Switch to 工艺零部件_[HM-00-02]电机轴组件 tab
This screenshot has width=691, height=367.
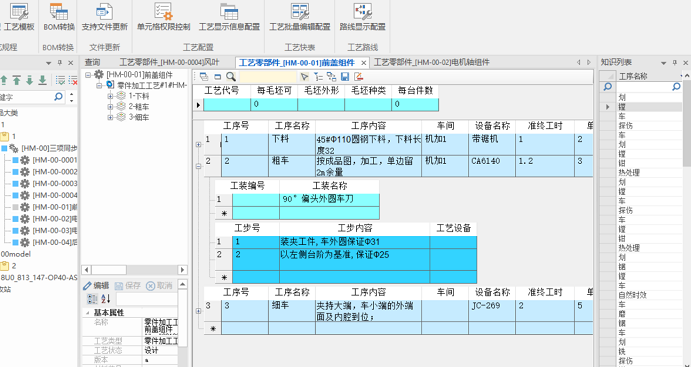coord(431,62)
